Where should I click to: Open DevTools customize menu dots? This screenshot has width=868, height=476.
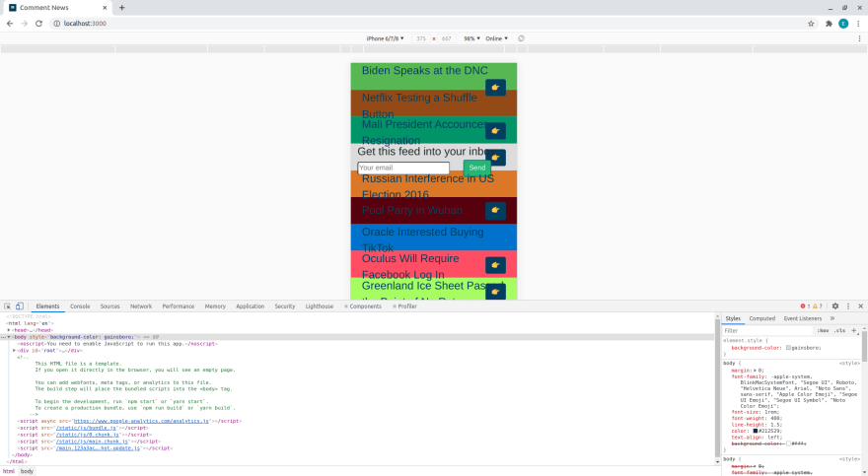(848, 306)
